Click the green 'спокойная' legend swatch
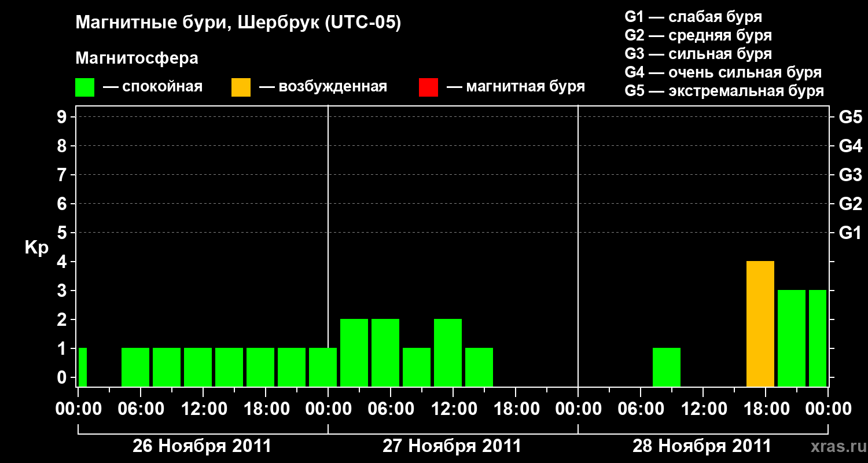This screenshot has width=868, height=463. click(x=85, y=87)
